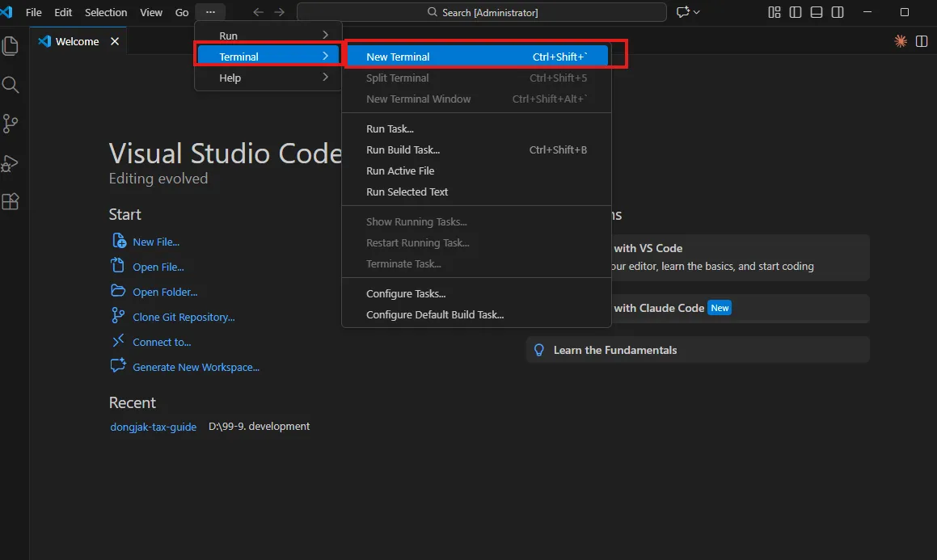Open the dongjak-tax-guide recent project
This screenshot has width=937, height=560.
click(x=153, y=427)
